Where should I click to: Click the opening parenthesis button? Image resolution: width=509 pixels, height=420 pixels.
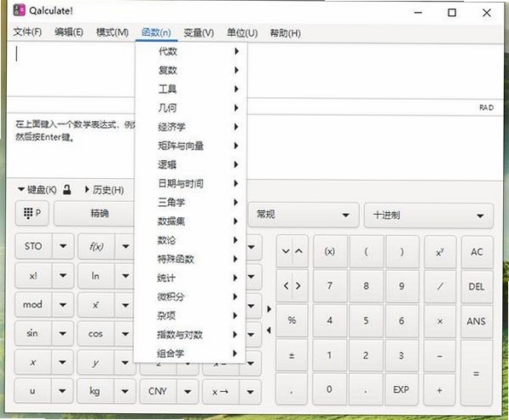click(x=366, y=251)
